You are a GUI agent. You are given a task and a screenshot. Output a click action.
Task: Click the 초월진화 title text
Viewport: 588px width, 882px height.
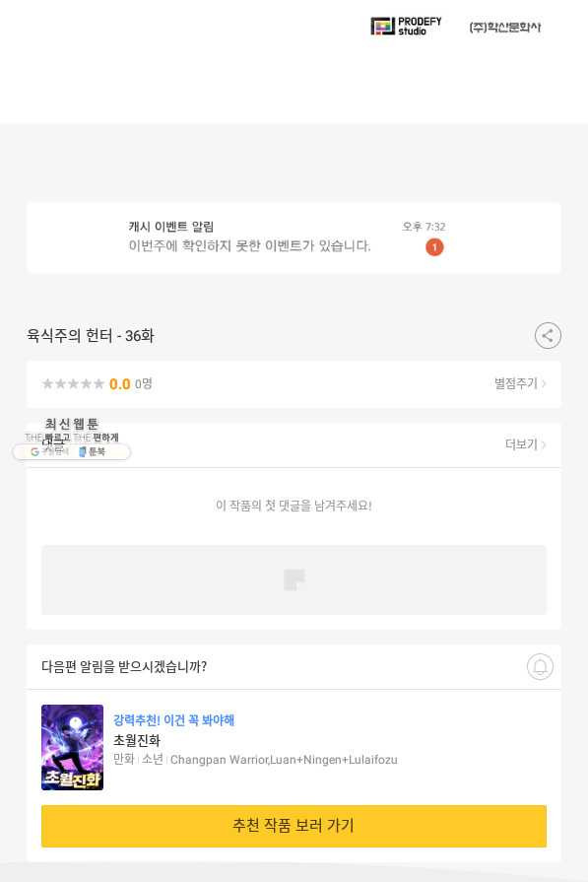(137, 740)
